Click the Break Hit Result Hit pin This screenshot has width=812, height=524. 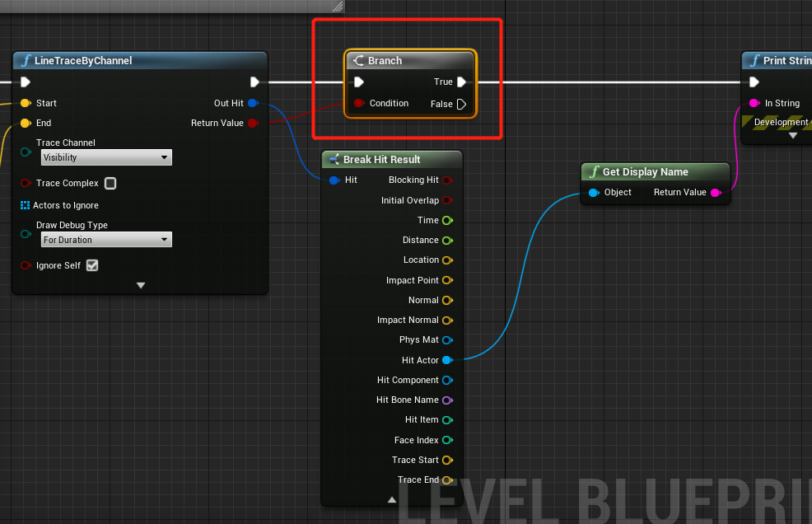tap(335, 180)
